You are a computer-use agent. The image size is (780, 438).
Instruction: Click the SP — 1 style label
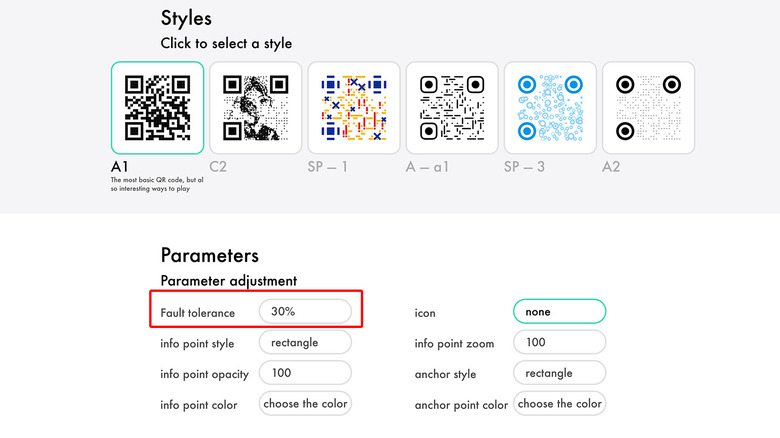(327, 166)
